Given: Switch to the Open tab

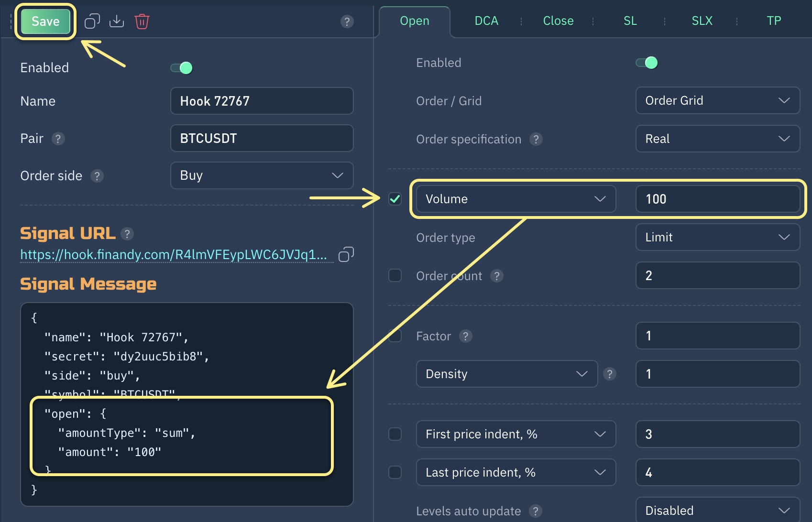Looking at the screenshot, I should (x=415, y=21).
